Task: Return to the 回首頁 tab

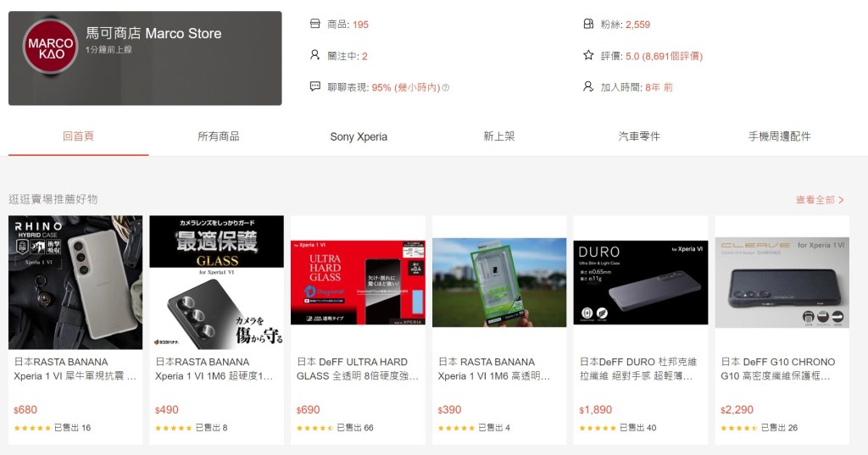Action: (78, 136)
